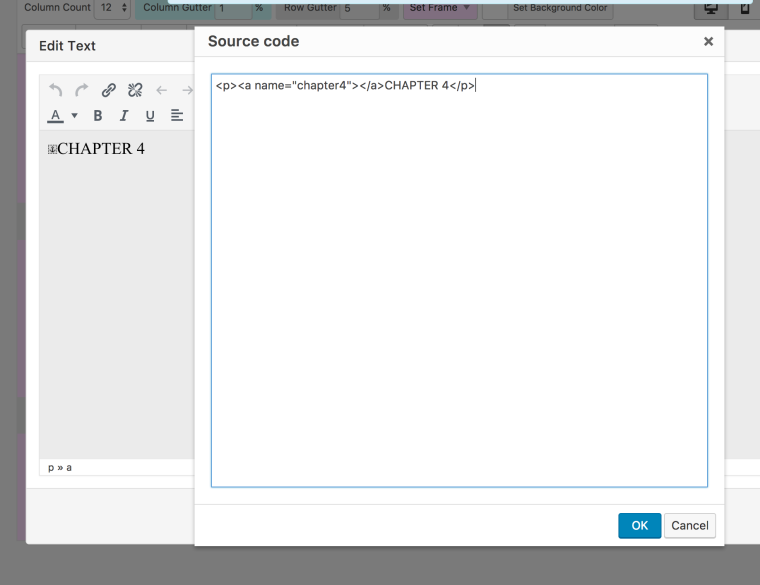Close the Source code dialog
The height and width of the screenshot is (585, 760).
tap(708, 41)
